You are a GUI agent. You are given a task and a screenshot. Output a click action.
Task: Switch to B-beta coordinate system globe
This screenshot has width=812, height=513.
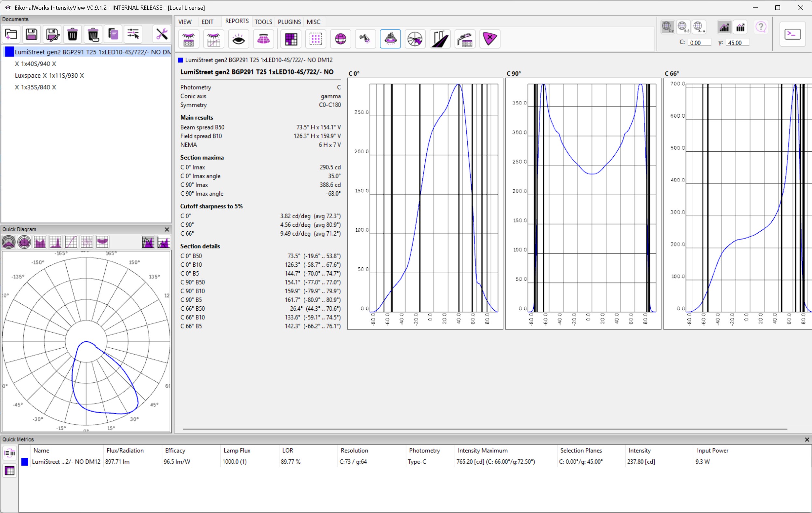(683, 27)
